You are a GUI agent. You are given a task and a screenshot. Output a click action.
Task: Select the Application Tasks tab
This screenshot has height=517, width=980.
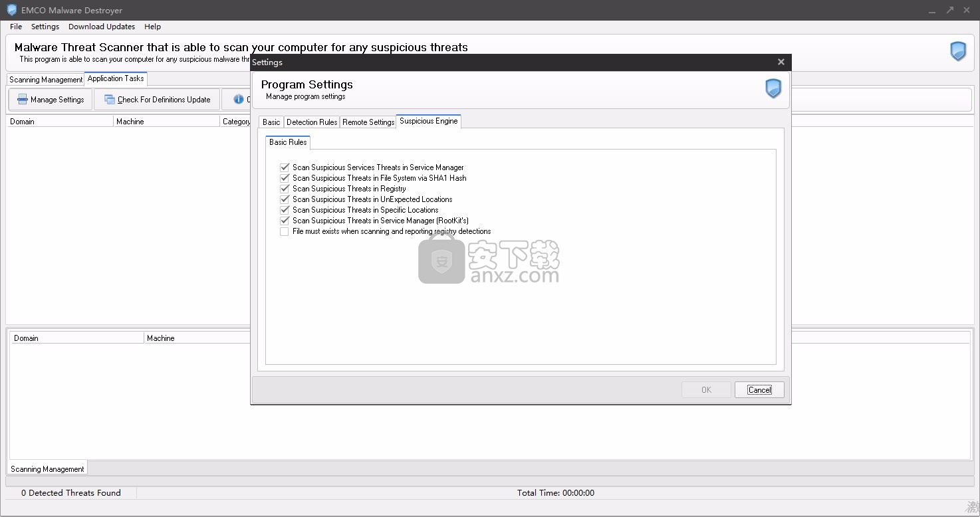pyautogui.click(x=116, y=78)
